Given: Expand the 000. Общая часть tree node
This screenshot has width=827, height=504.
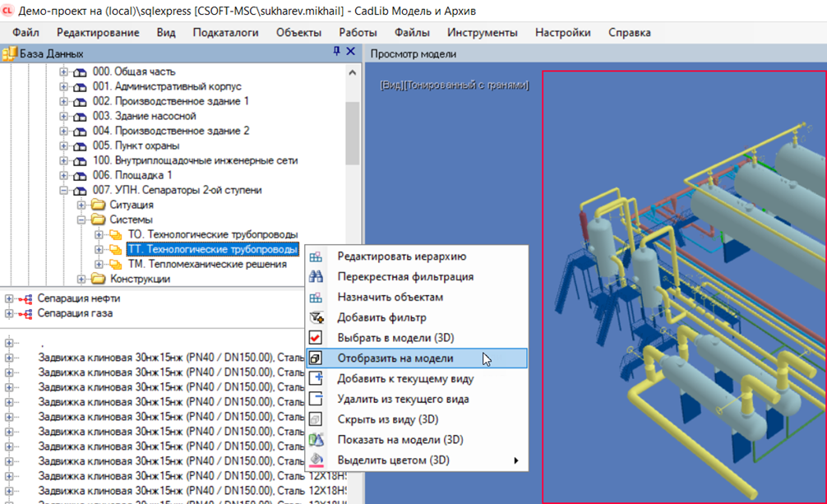Looking at the screenshot, I should tap(64, 72).
